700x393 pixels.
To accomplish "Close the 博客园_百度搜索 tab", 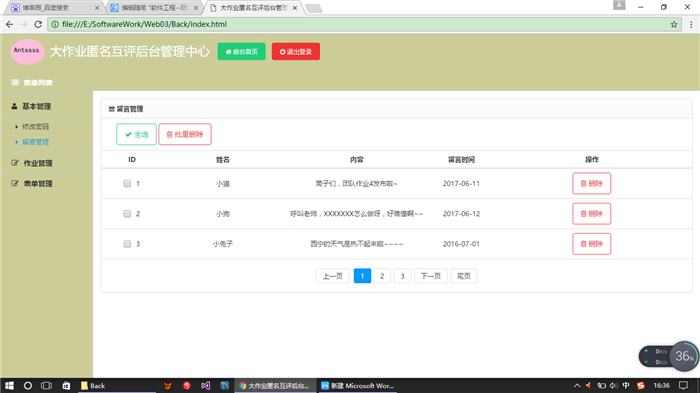I will tap(97, 8).
